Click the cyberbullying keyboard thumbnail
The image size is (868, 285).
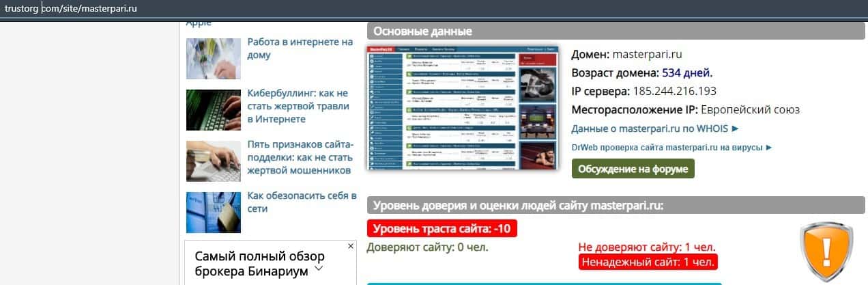coord(214,110)
